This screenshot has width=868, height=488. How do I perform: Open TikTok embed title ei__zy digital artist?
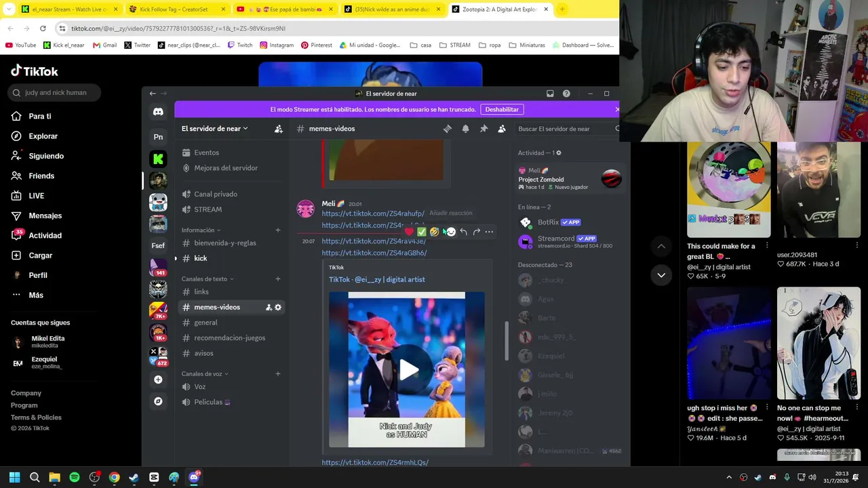[x=377, y=279]
